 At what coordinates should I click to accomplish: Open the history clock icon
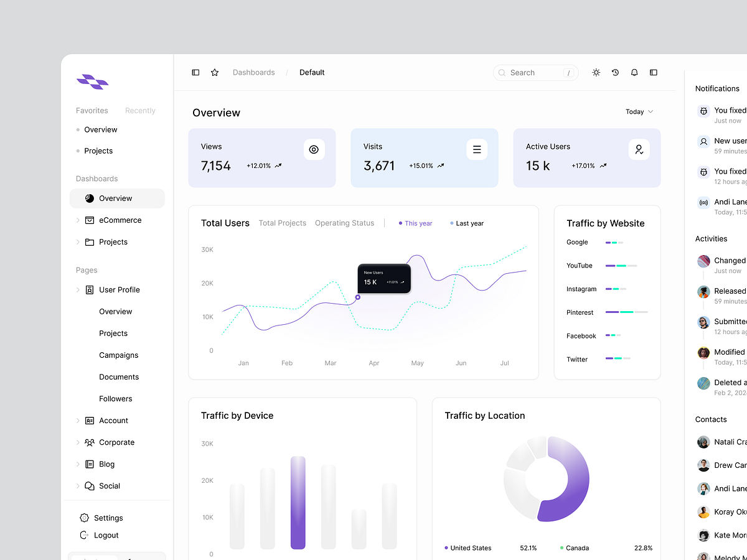tap(615, 73)
